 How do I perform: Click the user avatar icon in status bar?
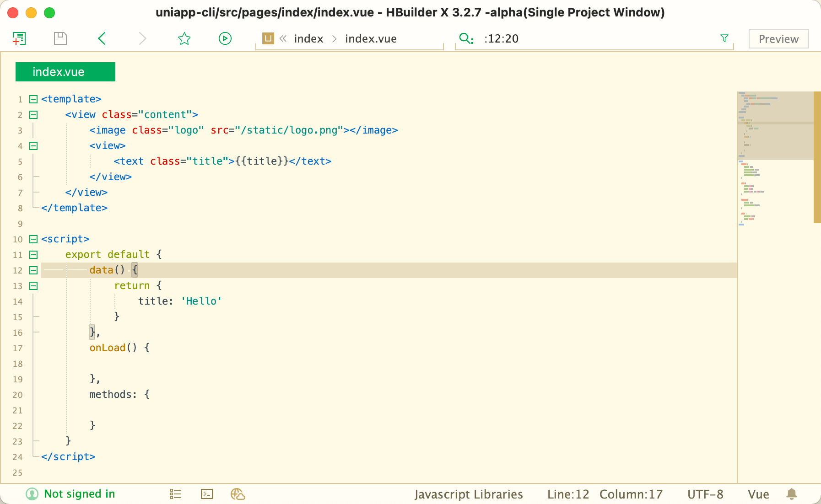point(32,494)
